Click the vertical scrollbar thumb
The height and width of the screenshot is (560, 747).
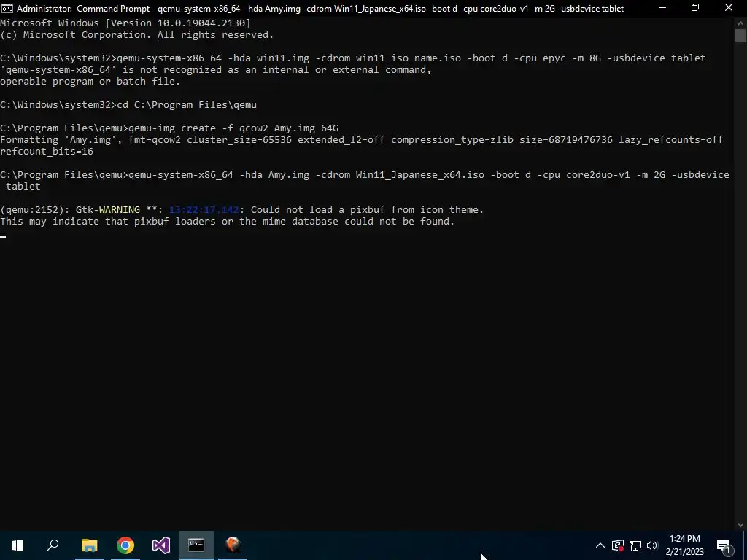coord(740,35)
